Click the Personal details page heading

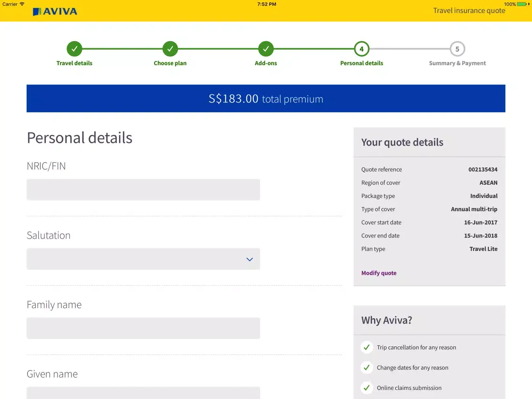80,138
